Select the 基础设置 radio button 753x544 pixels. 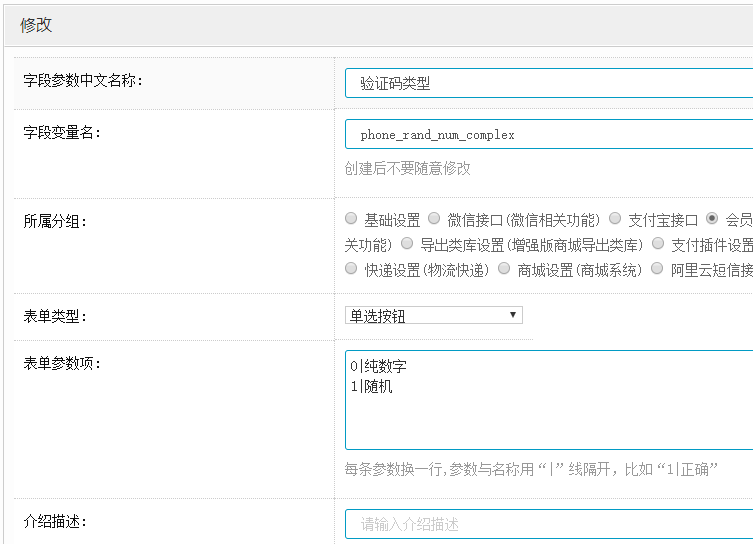pyautogui.click(x=351, y=219)
